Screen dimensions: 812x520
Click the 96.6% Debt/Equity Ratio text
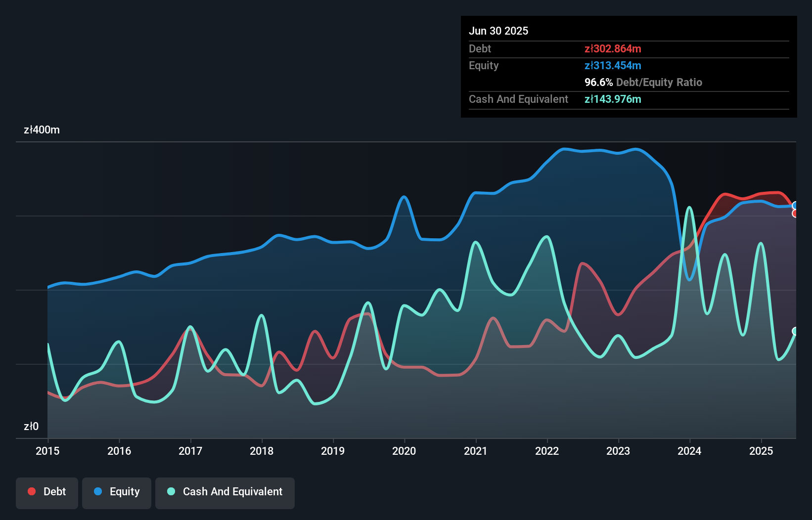[x=643, y=82]
